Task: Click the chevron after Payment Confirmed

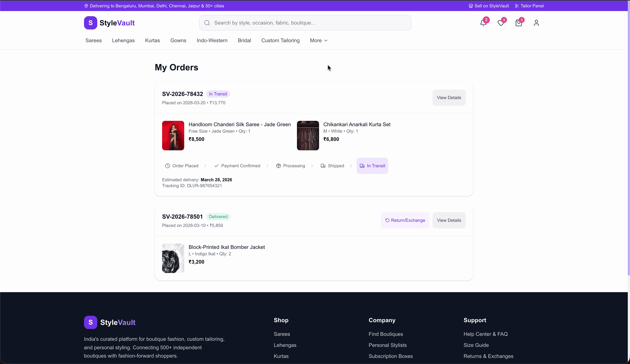Action: [267, 165]
